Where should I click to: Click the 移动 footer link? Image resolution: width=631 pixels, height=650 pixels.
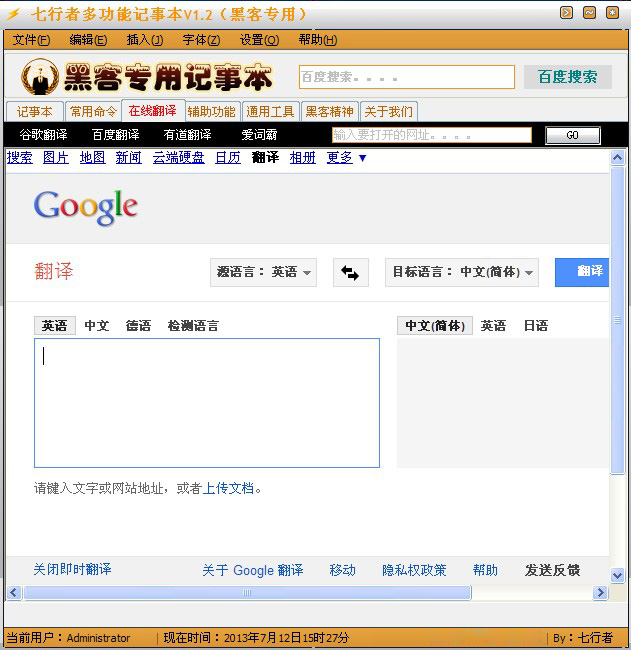point(342,570)
